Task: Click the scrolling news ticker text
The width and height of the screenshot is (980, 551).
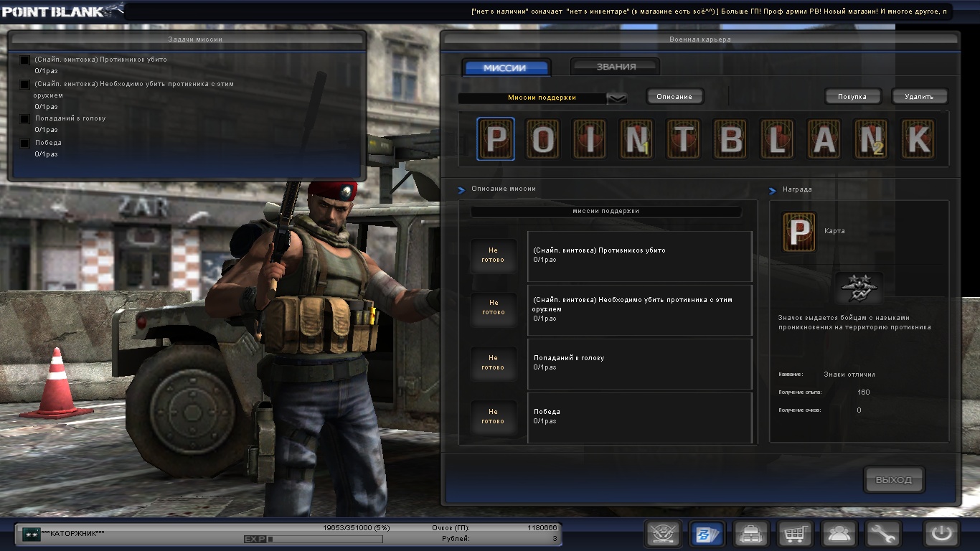Action: pyautogui.click(x=709, y=11)
